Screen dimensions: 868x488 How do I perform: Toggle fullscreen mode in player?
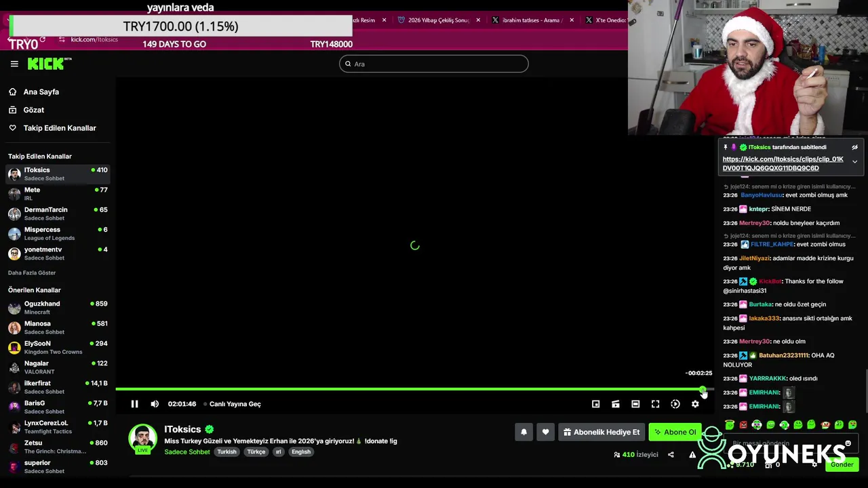(655, 404)
